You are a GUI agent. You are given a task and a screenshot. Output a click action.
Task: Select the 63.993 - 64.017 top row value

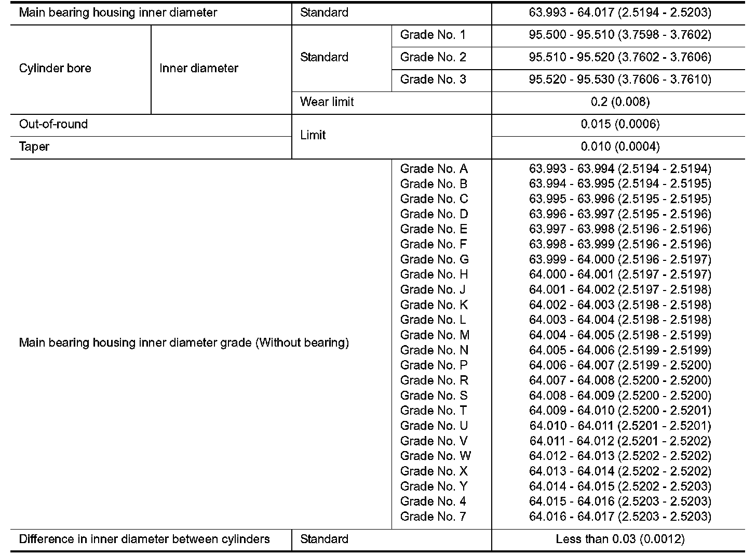click(620, 12)
